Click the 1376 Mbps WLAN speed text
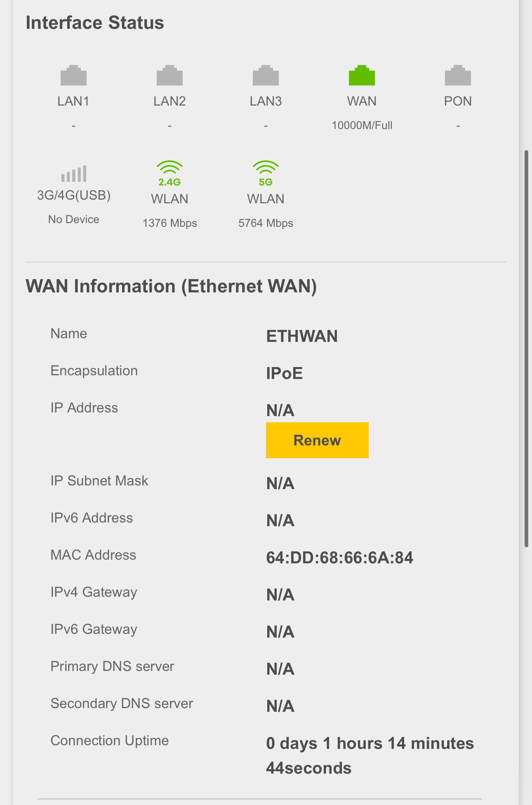Screen dimensions: 532x805 click(169, 223)
